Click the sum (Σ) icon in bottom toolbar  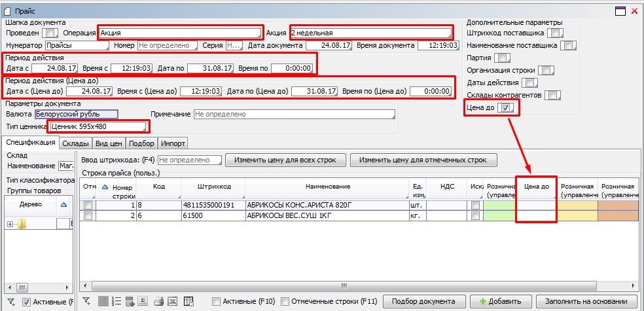tap(142, 301)
